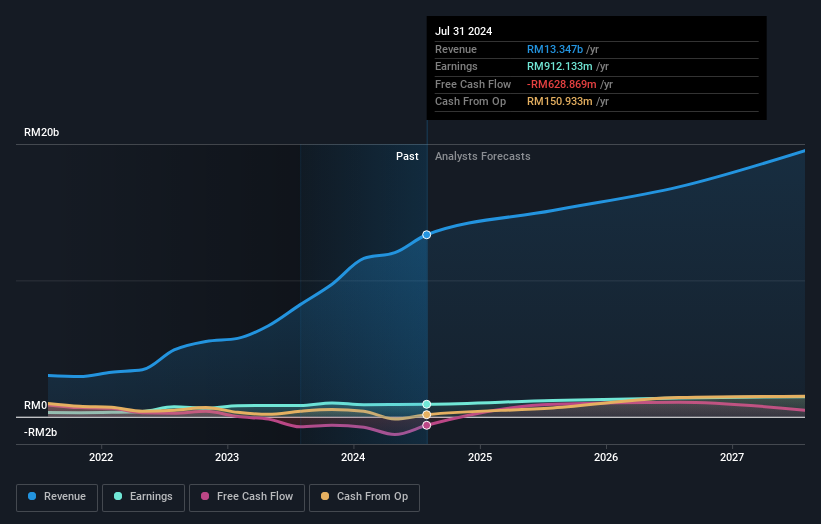Screen dimensions: 821x524
Task: Toggle the Free Cash Flow legend button
Action: tap(247, 497)
